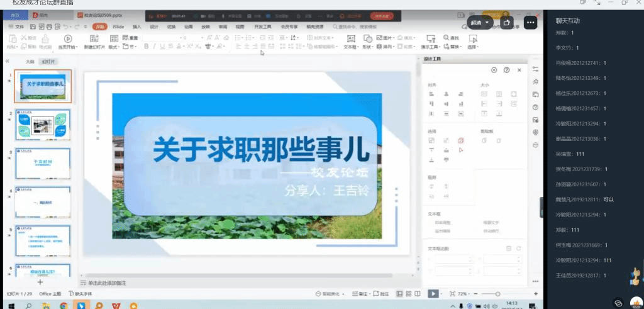The width and height of the screenshot is (644, 309).
Task: Select slide 2 thumbnail in the panel
Action: [x=43, y=124]
